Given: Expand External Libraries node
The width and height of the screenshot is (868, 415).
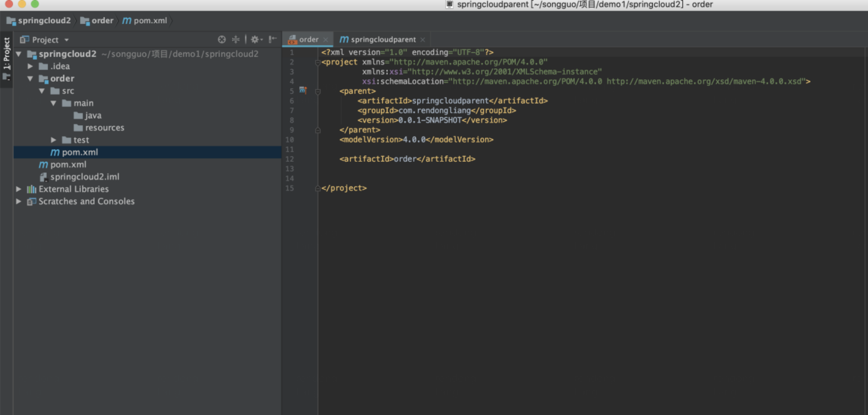Looking at the screenshot, I should coord(19,189).
